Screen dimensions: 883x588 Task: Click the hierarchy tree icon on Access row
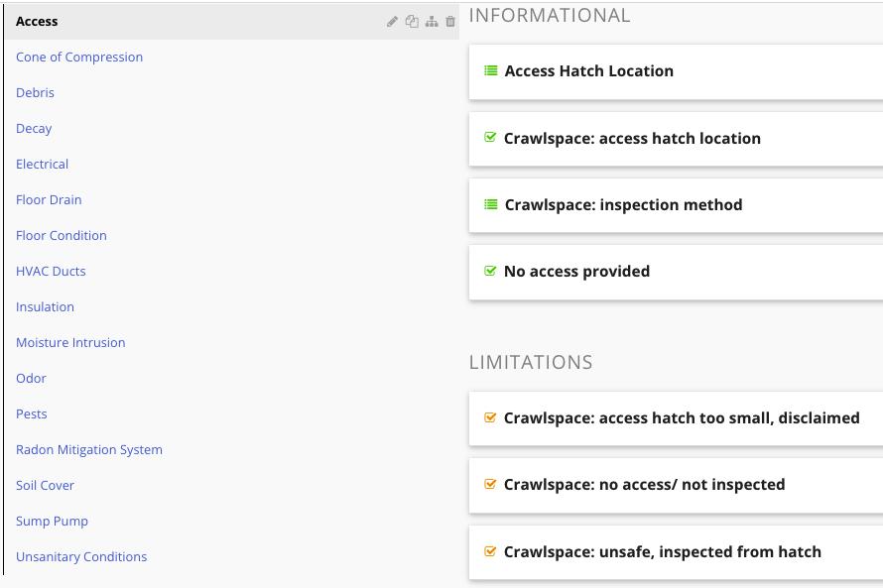[x=432, y=22]
